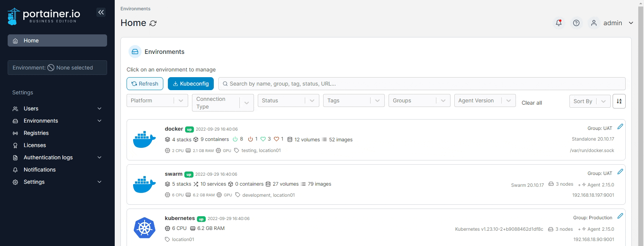Click the Environments breadcrumb
Viewport: 644px width, 246px height.
click(135, 8)
